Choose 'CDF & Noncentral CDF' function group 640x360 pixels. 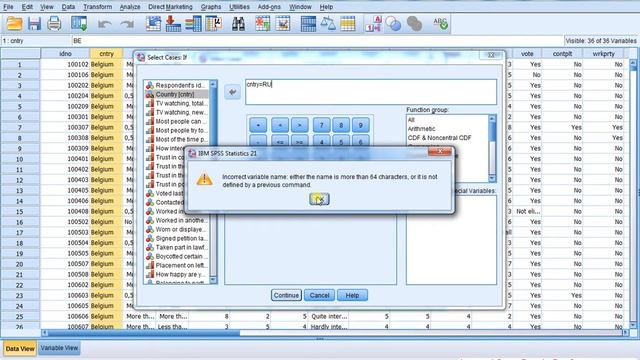[x=439, y=138]
